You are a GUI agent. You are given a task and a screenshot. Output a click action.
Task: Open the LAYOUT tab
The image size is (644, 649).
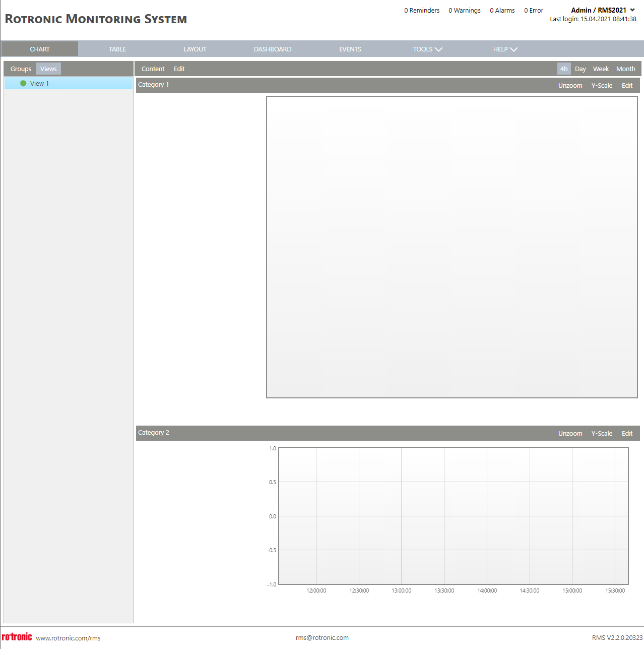click(x=195, y=49)
